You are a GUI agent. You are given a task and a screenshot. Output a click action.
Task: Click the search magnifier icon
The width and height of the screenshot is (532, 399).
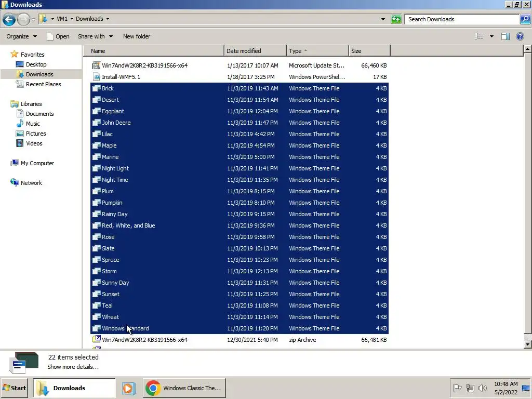tap(525, 19)
